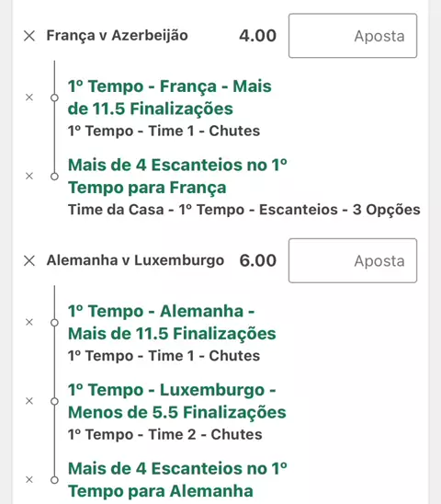The height and width of the screenshot is (504, 441).
Task: Open 1º Tempo França Mais de 11.5 Finalizações
Action: coord(170,97)
